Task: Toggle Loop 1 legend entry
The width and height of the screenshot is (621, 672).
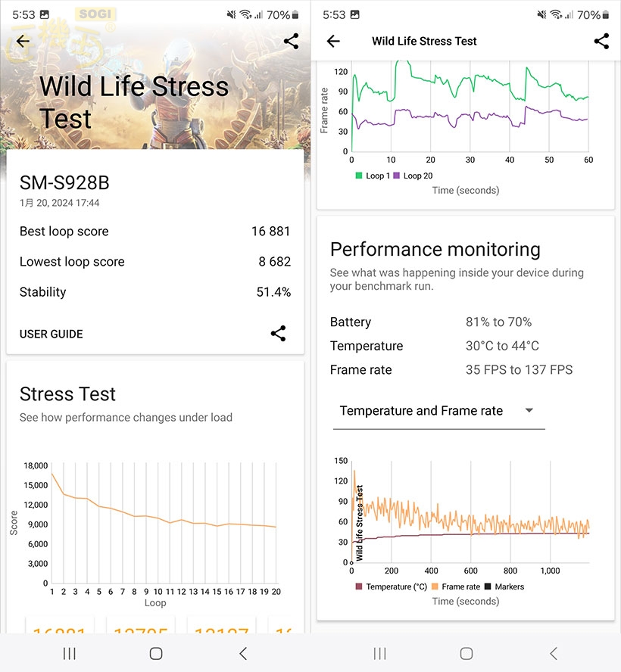Action: click(370, 176)
